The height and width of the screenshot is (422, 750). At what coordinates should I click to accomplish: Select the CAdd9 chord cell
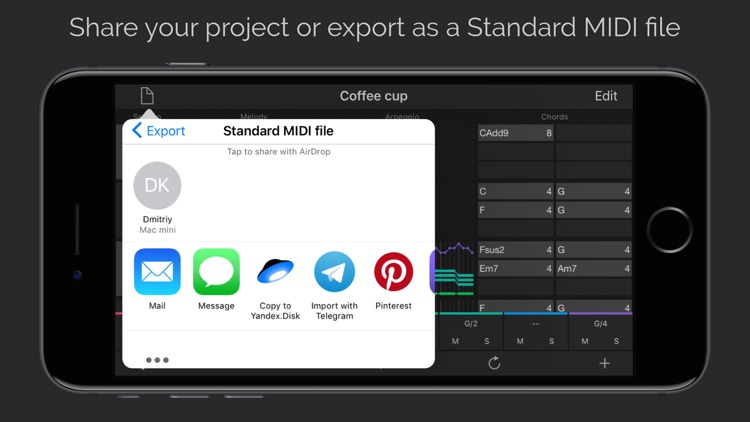(516, 133)
